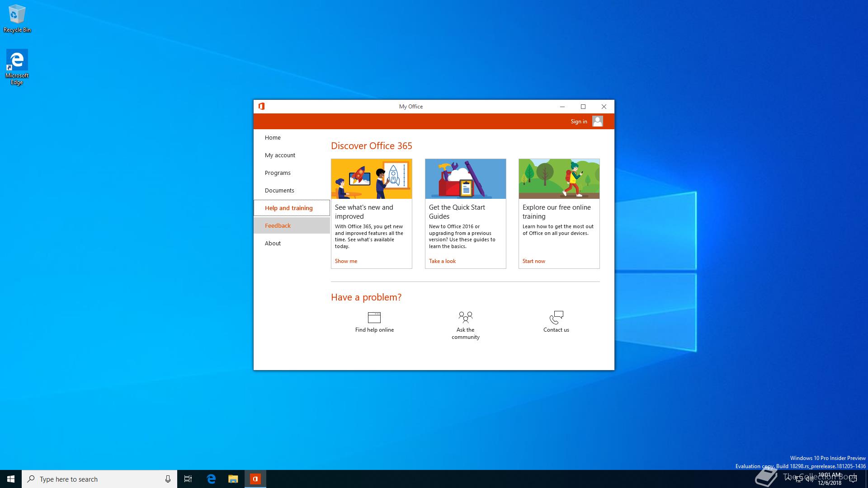Screen dimensions: 868x488
Task: Click the Office logo in title bar
Action: [261, 106]
